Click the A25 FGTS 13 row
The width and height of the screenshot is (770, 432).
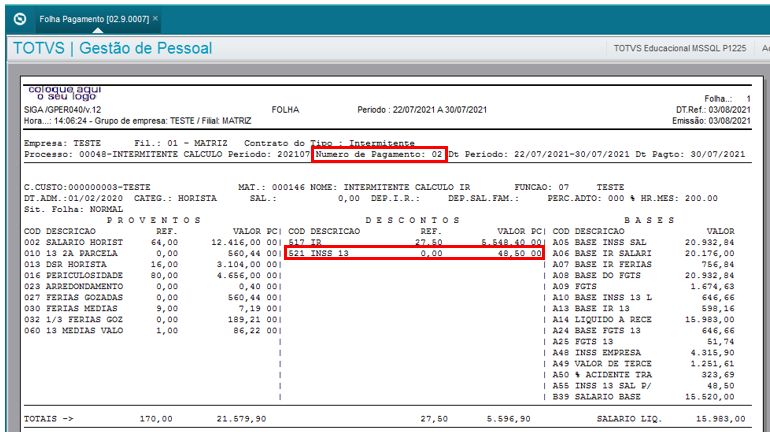pos(643,342)
